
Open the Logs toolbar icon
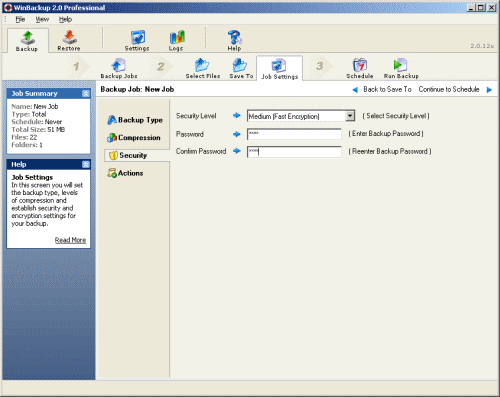point(176,41)
